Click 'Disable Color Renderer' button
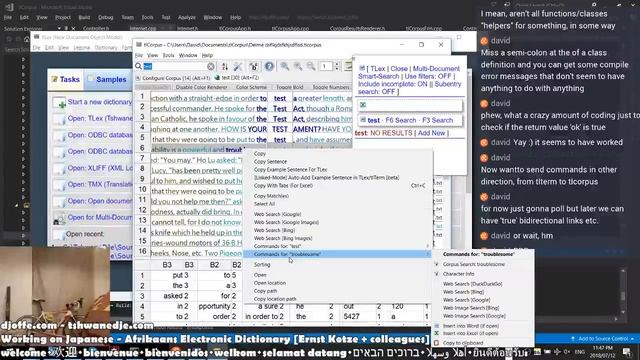 coord(201,87)
